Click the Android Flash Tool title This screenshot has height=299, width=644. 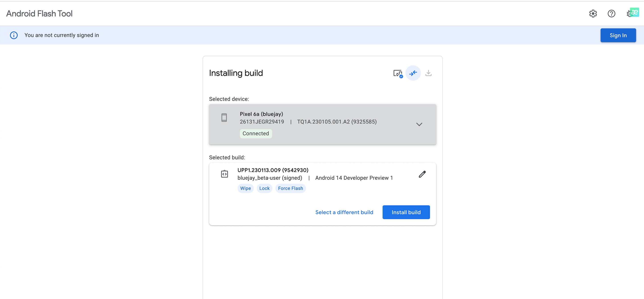click(39, 14)
